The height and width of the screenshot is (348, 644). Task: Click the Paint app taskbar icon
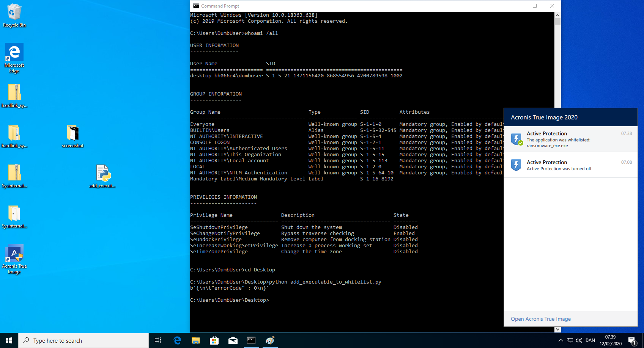point(270,340)
